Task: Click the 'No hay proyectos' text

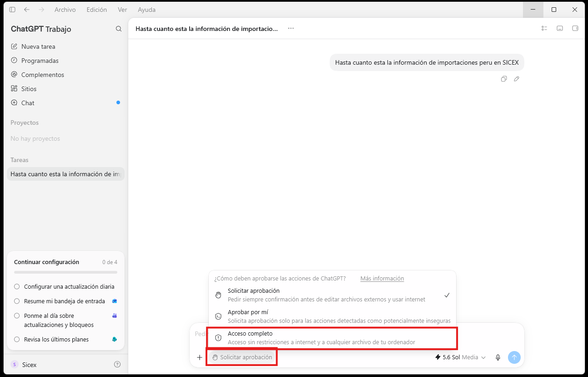Action: [35, 138]
